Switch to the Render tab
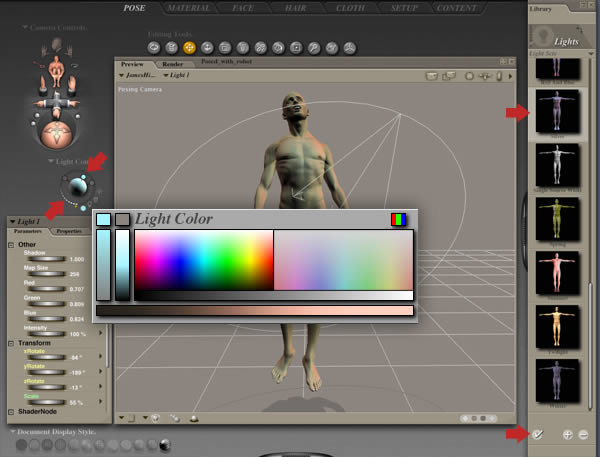The width and height of the screenshot is (600, 457). pyautogui.click(x=173, y=64)
